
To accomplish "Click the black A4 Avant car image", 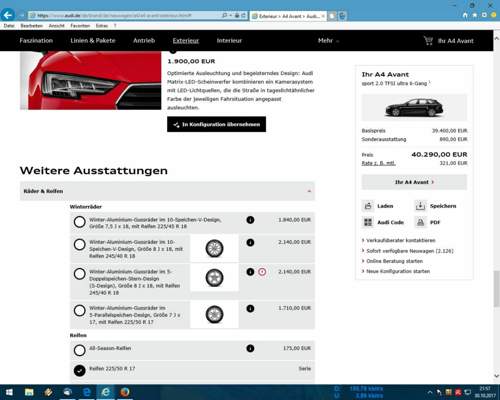I will 414,107.
